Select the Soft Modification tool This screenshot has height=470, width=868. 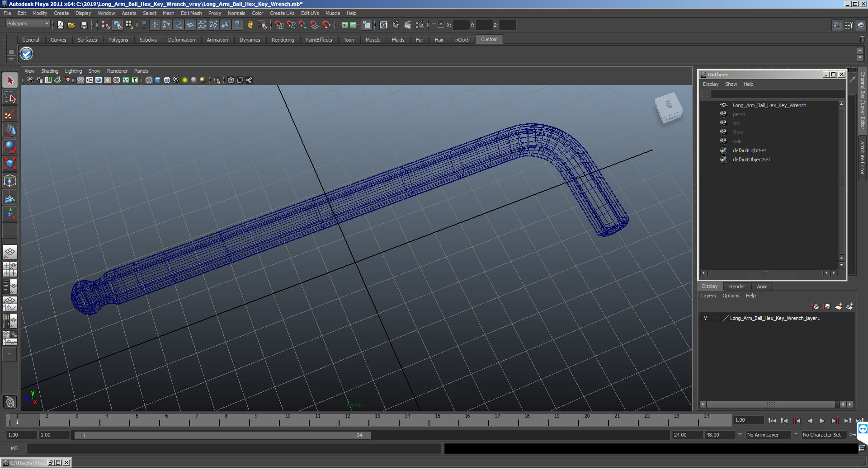[x=10, y=197]
